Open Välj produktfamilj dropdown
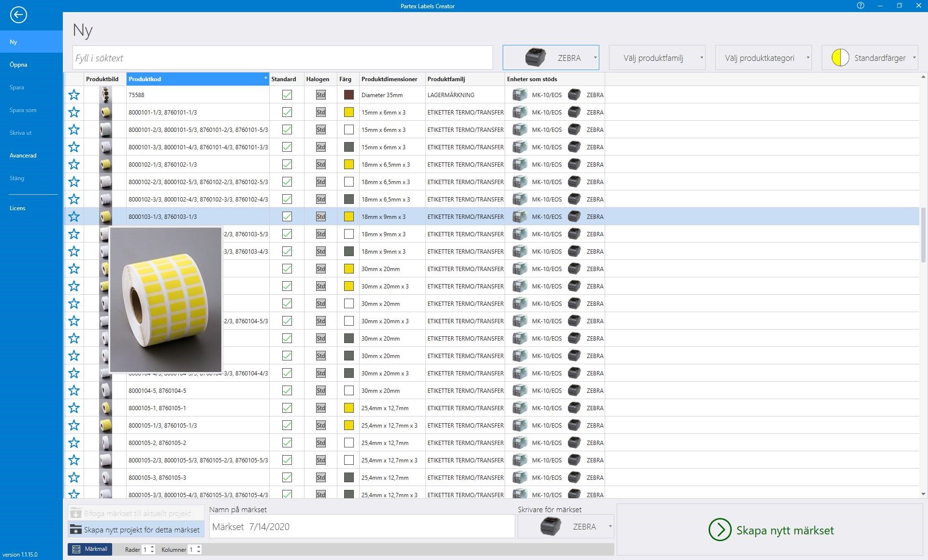 click(x=657, y=57)
